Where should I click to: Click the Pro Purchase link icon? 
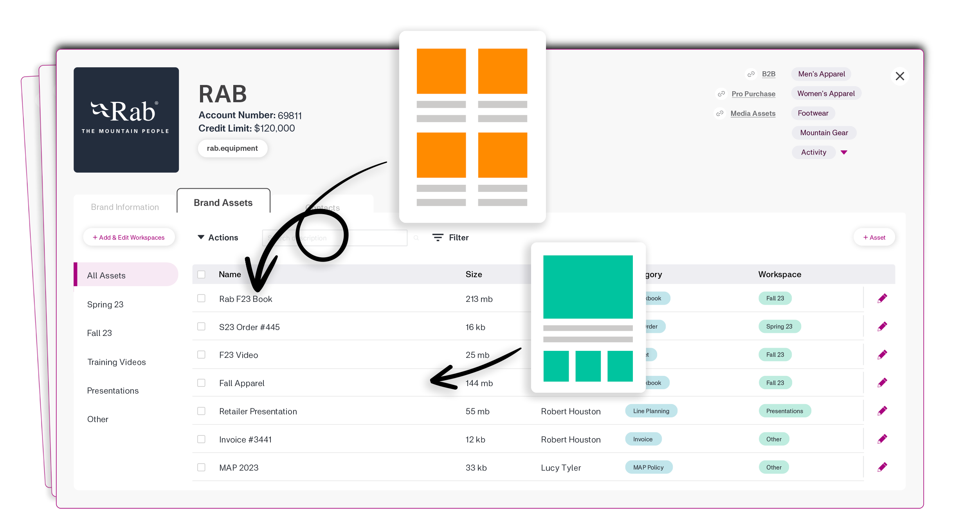click(722, 93)
